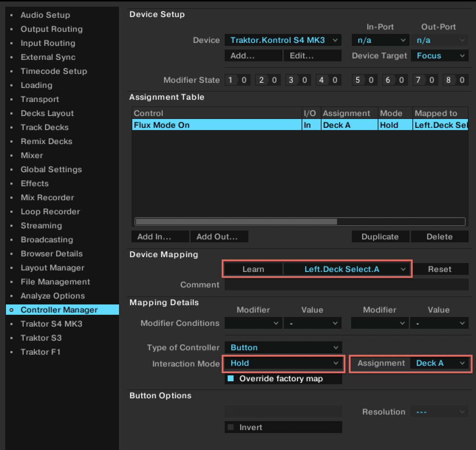Click the Learn button
This screenshot has height=450, width=476.
253,269
